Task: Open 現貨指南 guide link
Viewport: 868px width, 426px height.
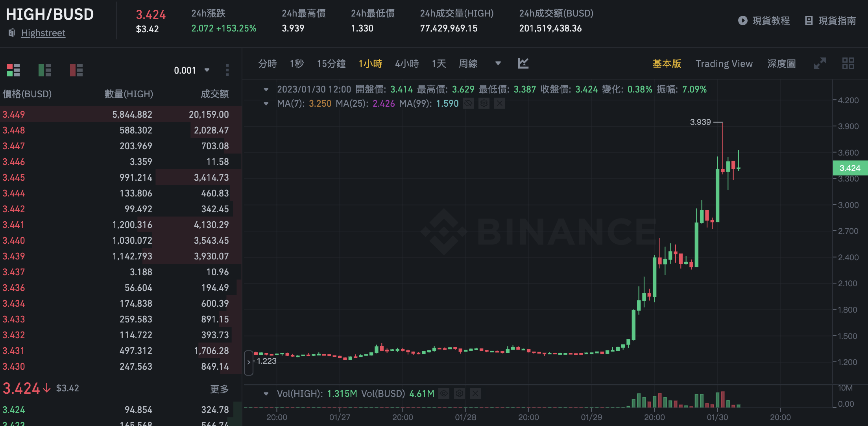Action: (837, 20)
